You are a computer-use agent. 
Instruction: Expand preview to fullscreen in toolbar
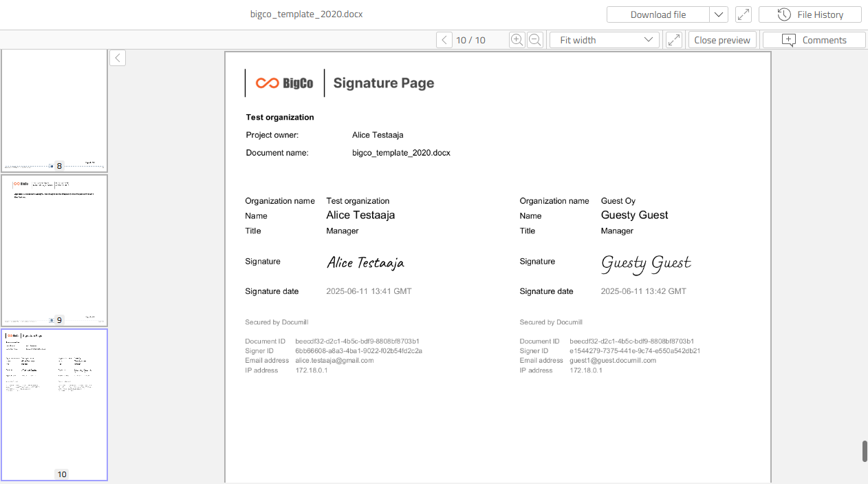point(674,40)
